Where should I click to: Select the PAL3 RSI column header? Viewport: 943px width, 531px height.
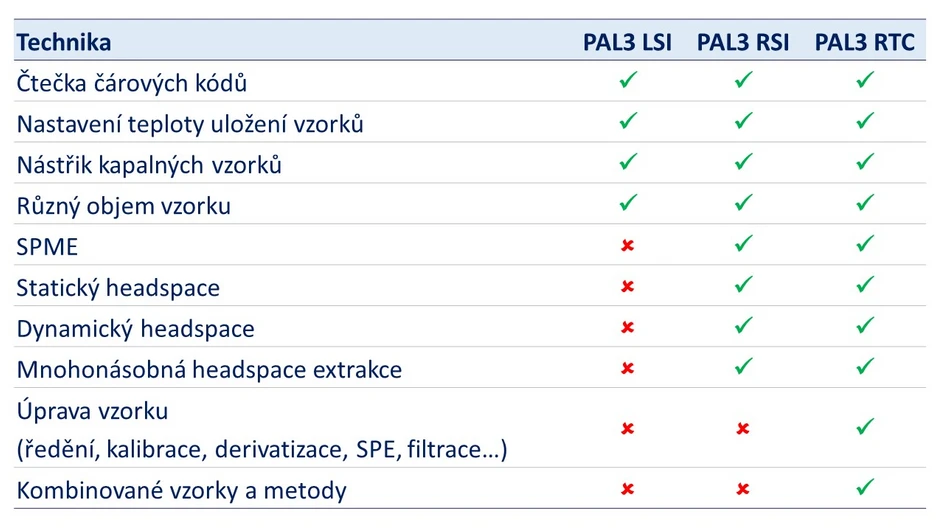[743, 42]
